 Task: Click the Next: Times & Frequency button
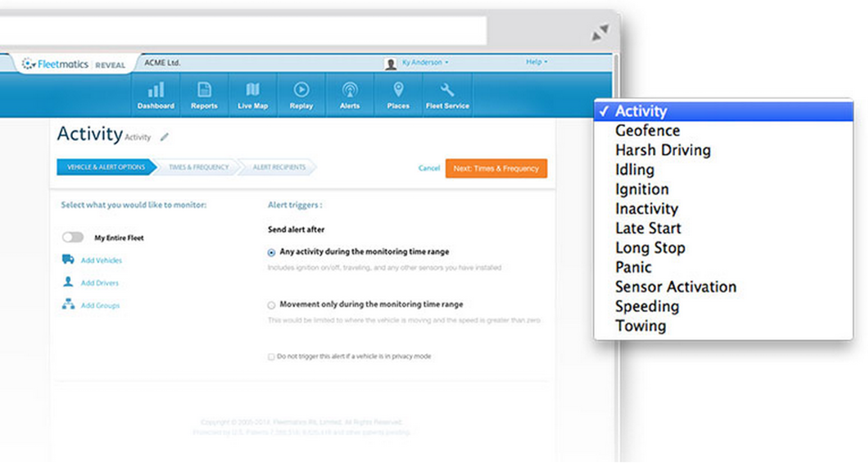496,168
